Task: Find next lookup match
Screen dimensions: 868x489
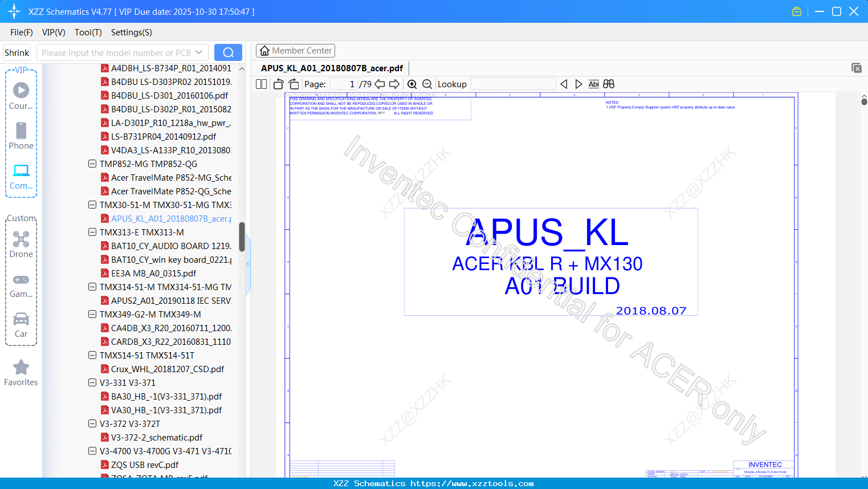Action: click(578, 84)
